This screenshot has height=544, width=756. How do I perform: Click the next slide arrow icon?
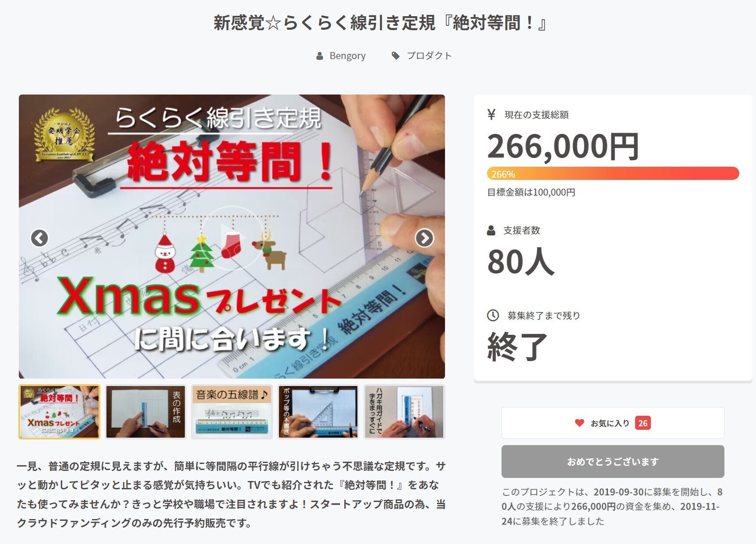tap(424, 238)
